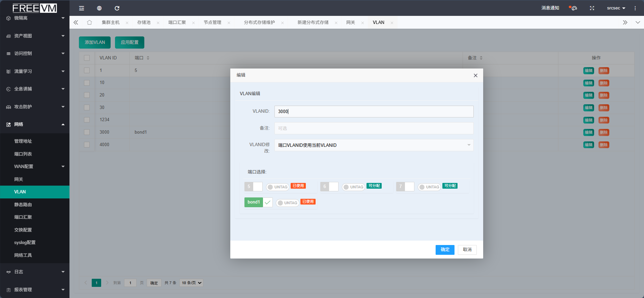Open the vertical more-options icon
This screenshot has width=644, height=298.
pos(635,8)
